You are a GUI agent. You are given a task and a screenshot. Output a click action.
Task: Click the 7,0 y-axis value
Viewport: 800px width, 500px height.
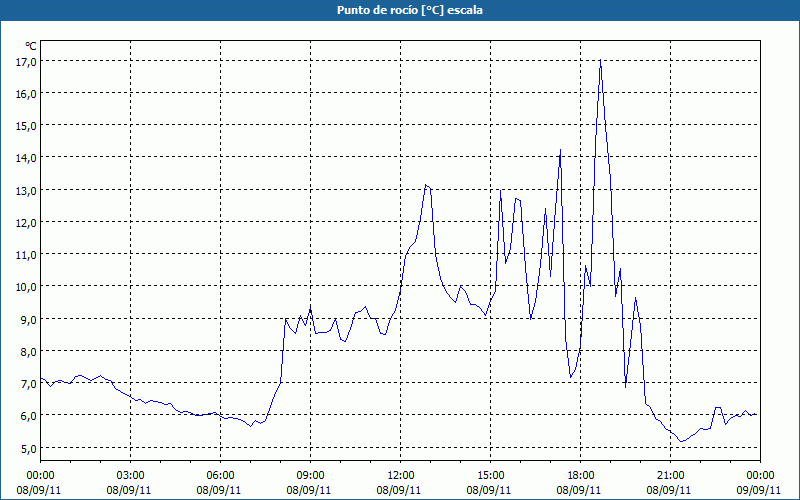point(28,384)
